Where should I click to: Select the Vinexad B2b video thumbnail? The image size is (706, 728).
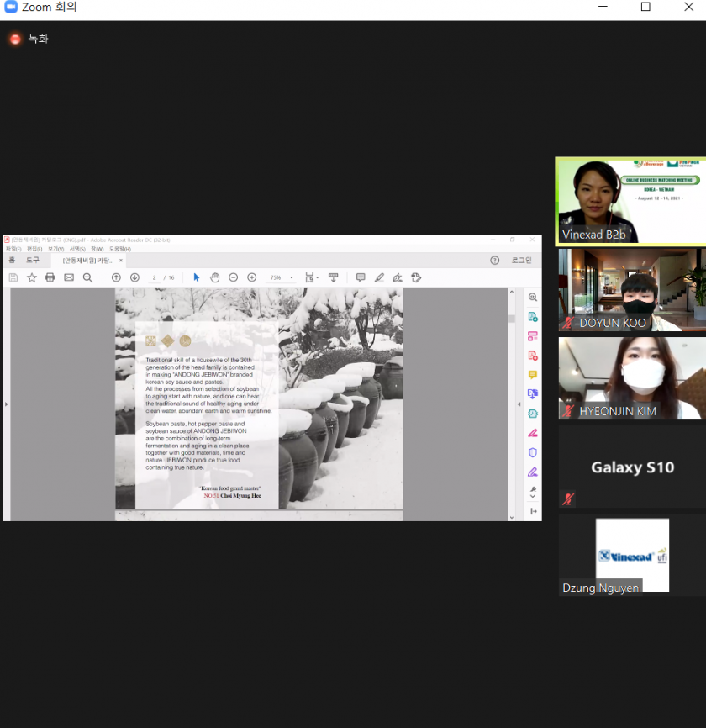(631, 201)
